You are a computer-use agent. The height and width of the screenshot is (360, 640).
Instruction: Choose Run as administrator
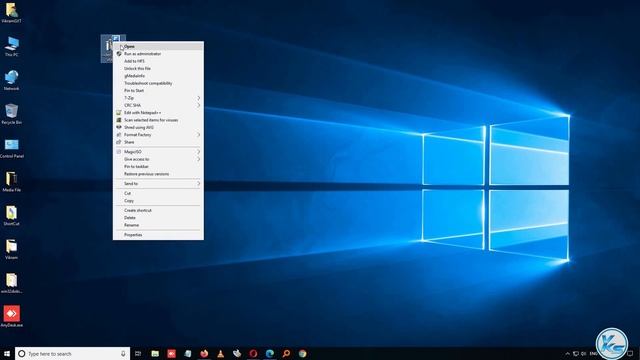click(x=158, y=54)
